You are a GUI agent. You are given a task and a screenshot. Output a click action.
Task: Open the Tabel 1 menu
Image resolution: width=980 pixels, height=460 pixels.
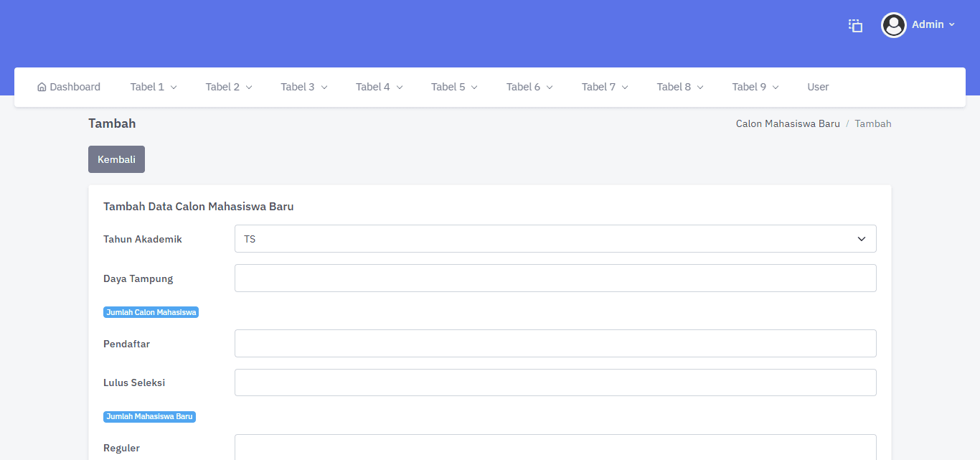154,87
